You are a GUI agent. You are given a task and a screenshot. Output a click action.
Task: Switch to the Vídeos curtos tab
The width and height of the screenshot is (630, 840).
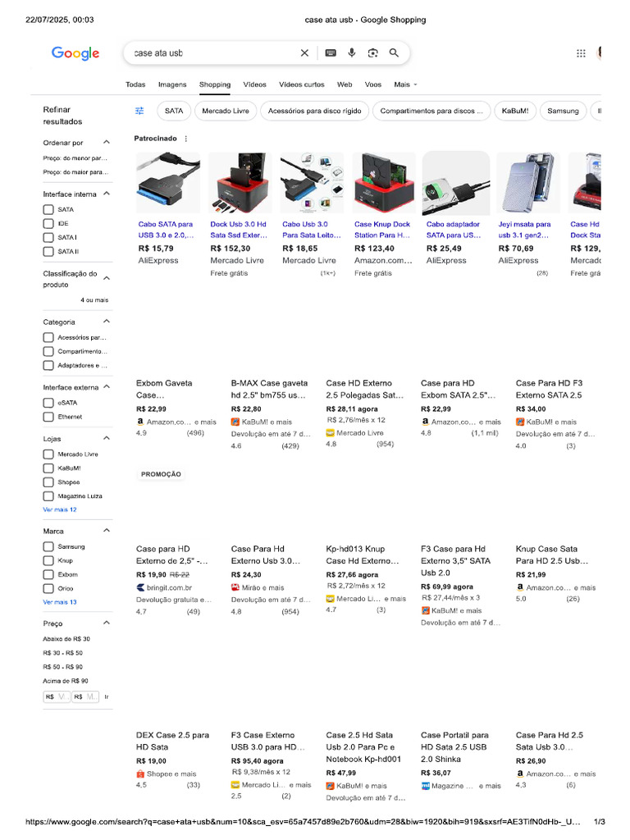[302, 84]
